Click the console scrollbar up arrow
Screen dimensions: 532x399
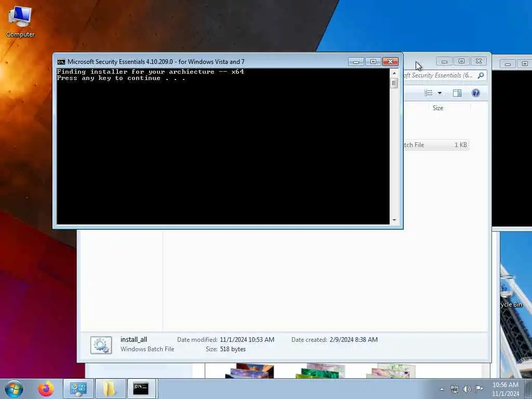(x=394, y=73)
